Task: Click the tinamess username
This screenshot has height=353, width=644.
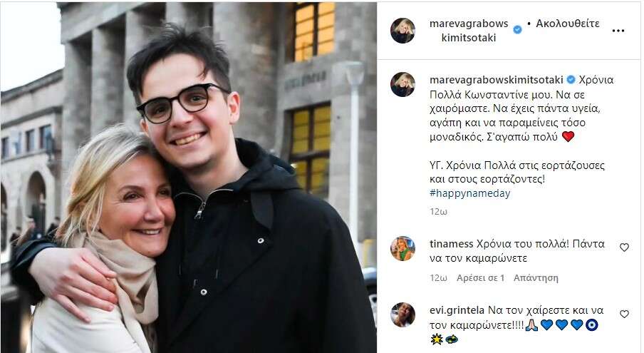Action: point(452,244)
